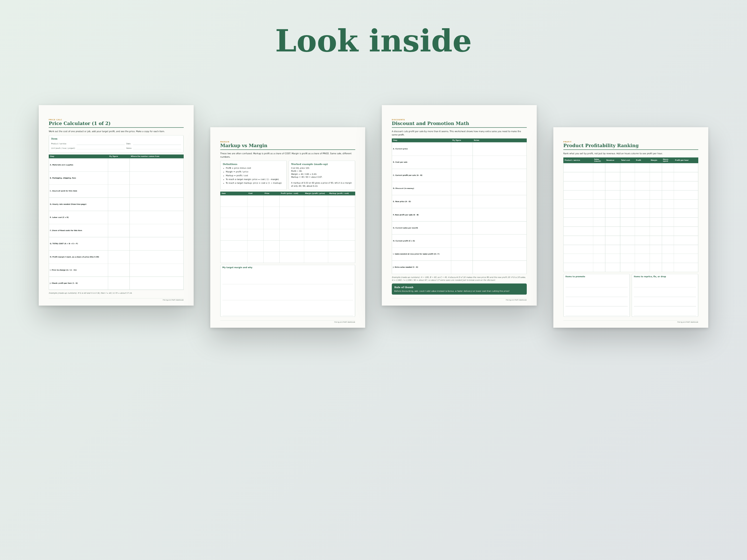Click the 'Discount and Promotion Math' title
Image resolution: width=747 pixels, height=560 pixels.
[430, 123]
